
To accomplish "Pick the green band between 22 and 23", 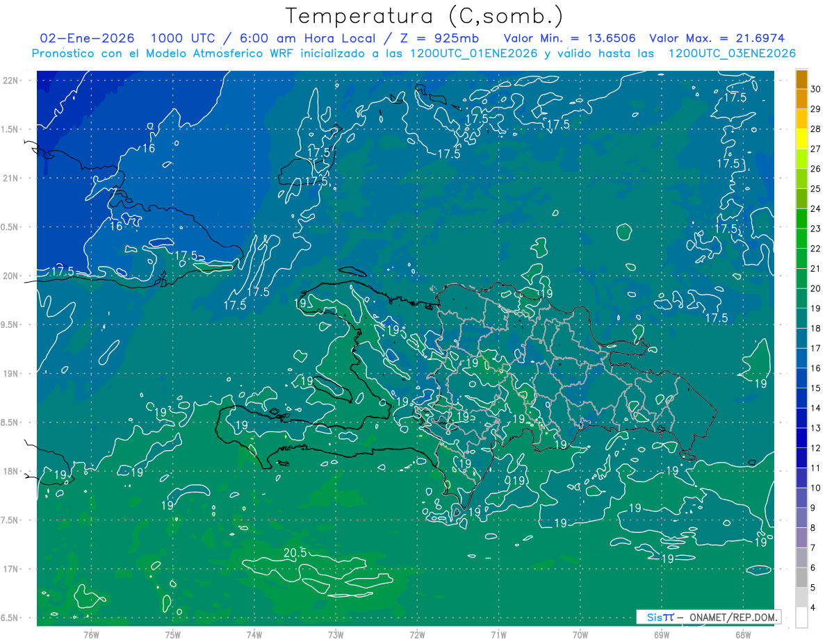I will pos(801,239).
